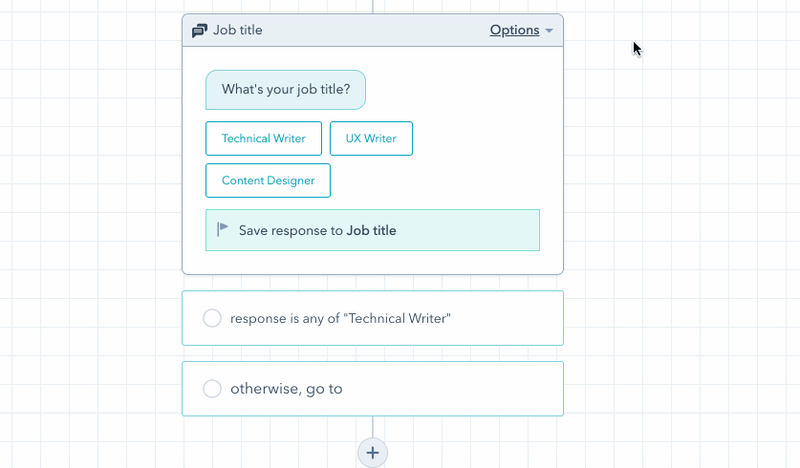The image size is (800, 468).
Task: Select the otherwise, go to radio
Action: [212, 389]
